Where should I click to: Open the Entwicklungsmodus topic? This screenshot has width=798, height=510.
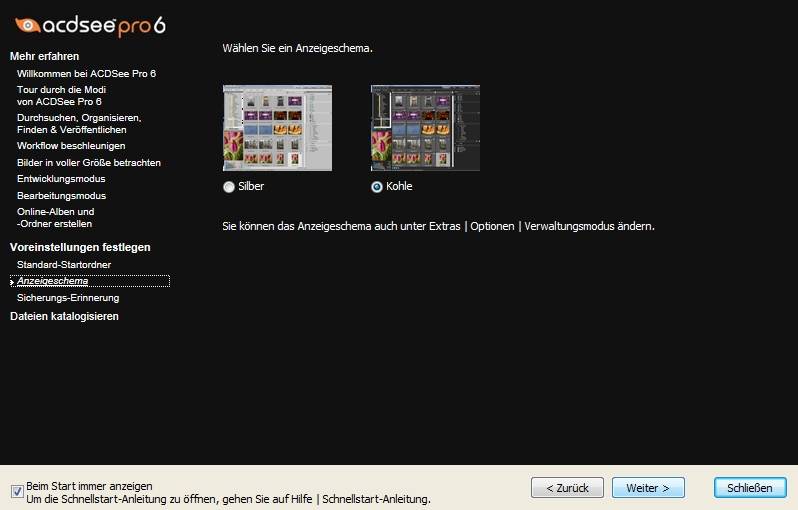pos(61,179)
